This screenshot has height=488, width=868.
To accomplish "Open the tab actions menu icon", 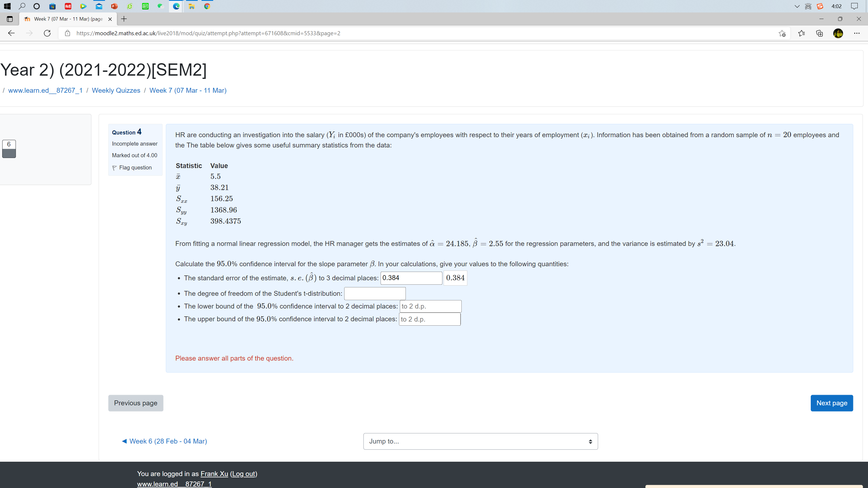I will coord(10,19).
